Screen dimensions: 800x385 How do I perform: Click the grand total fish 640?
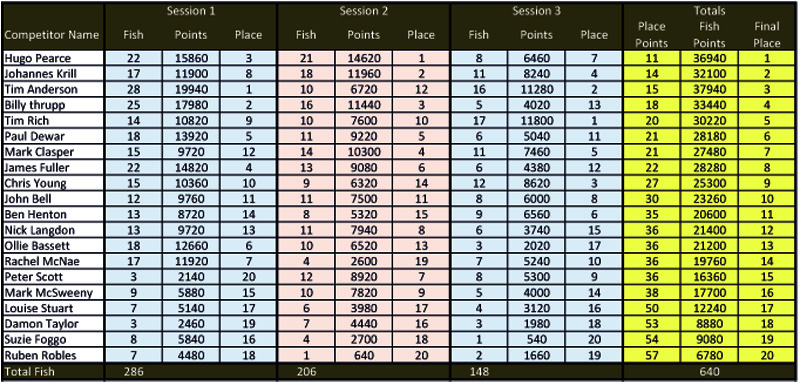pos(709,372)
